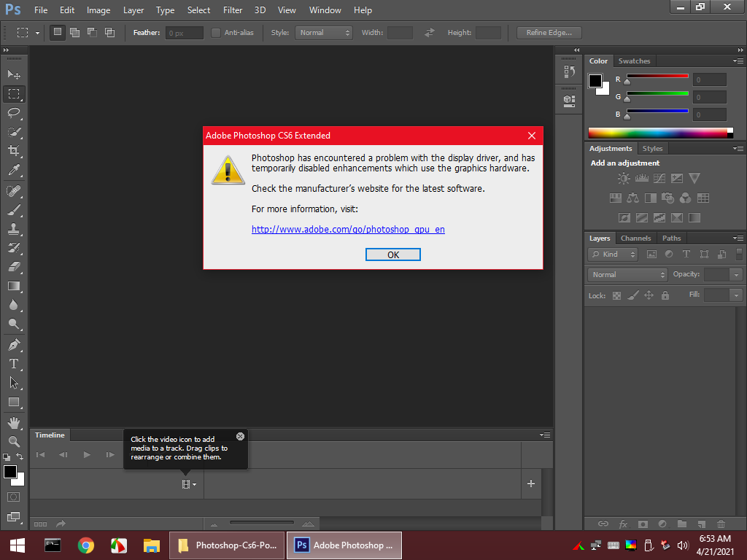747x560 pixels.
Task: Open the Fill dropdown arrow
Action: (x=736, y=295)
